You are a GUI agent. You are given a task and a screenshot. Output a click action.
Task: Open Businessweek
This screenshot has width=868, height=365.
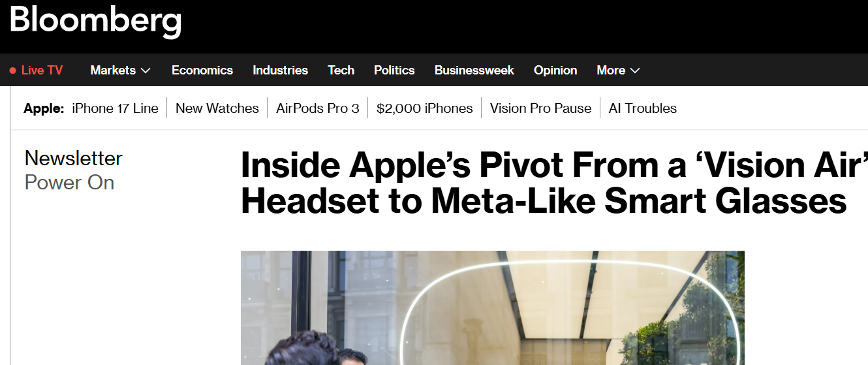coord(474,70)
